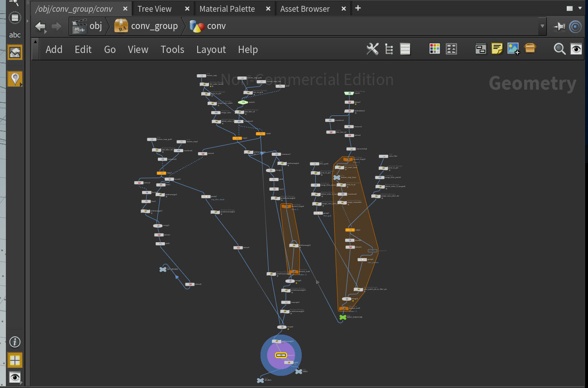The height and width of the screenshot is (388, 588).
Task: Activate the list layout icon in the toolbar
Action: pyautogui.click(x=405, y=49)
